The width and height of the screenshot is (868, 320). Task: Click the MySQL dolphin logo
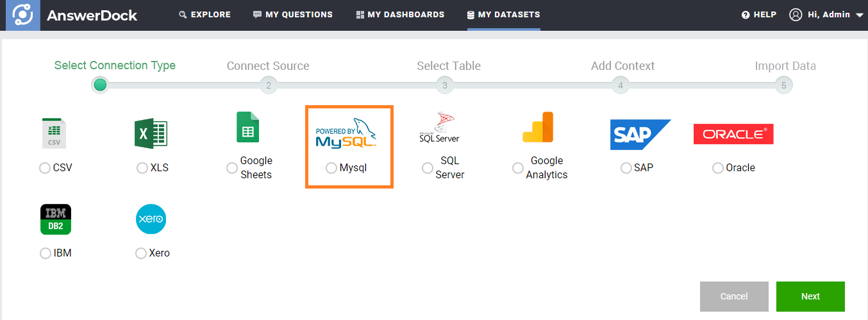pyautogui.click(x=346, y=133)
